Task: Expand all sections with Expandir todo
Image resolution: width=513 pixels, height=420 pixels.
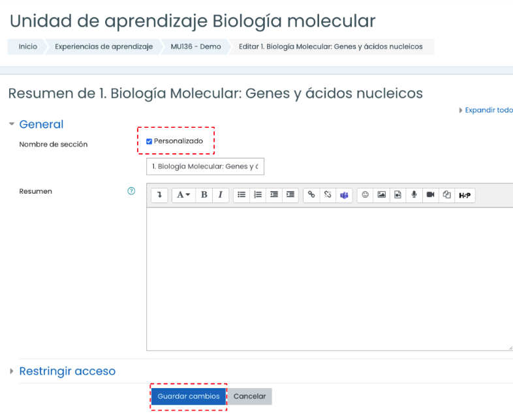Action: click(x=486, y=110)
